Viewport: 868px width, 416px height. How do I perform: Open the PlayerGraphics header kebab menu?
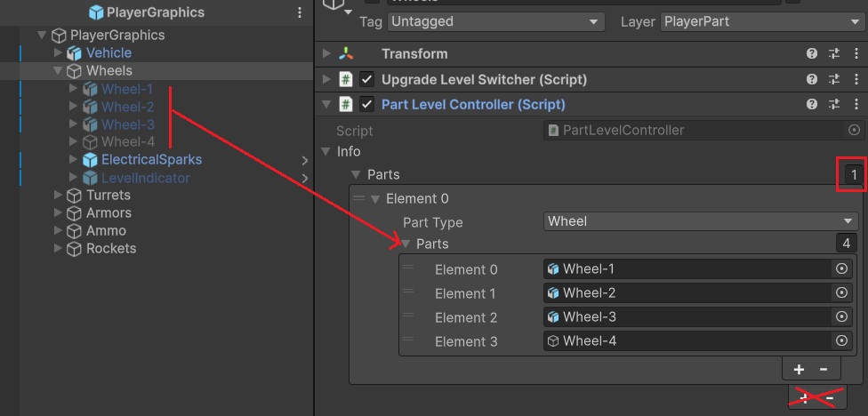[300, 12]
